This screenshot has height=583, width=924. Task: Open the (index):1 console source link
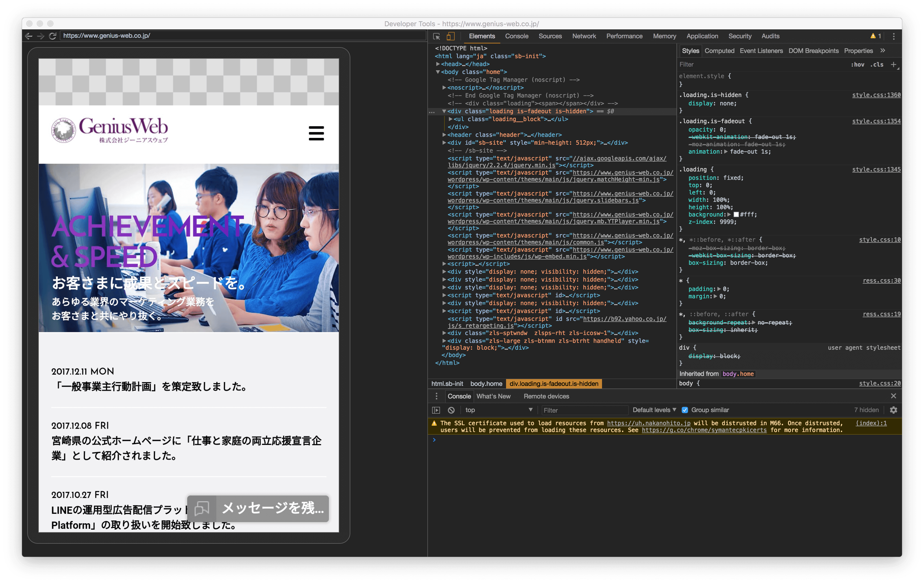871,423
